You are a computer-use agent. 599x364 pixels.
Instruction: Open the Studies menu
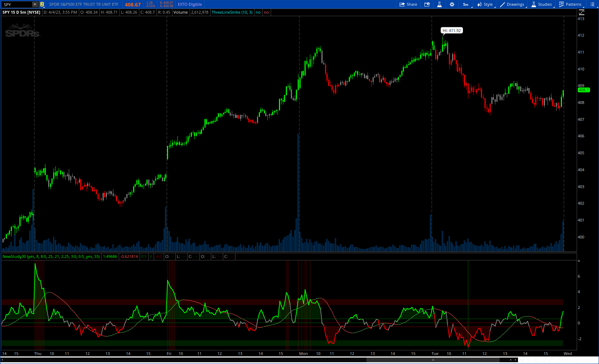tap(542, 4)
